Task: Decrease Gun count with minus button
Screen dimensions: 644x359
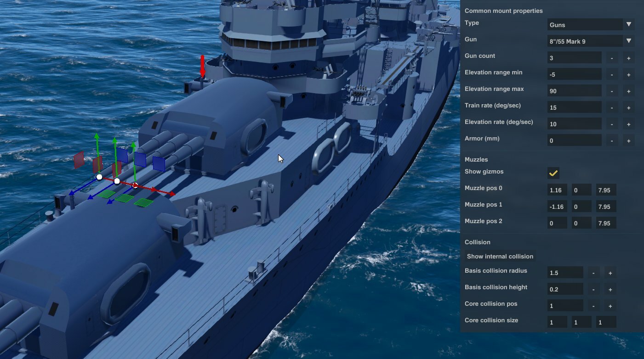Action: [612, 58]
